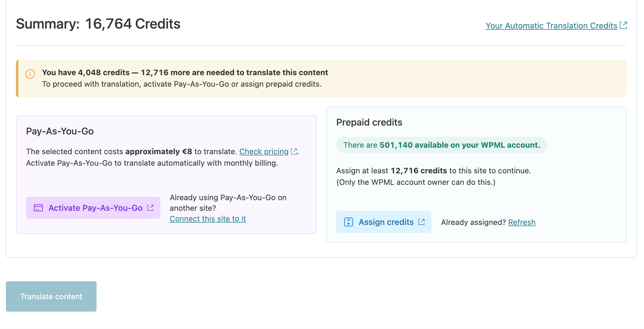Refresh the assigned credits status

pyautogui.click(x=522, y=222)
